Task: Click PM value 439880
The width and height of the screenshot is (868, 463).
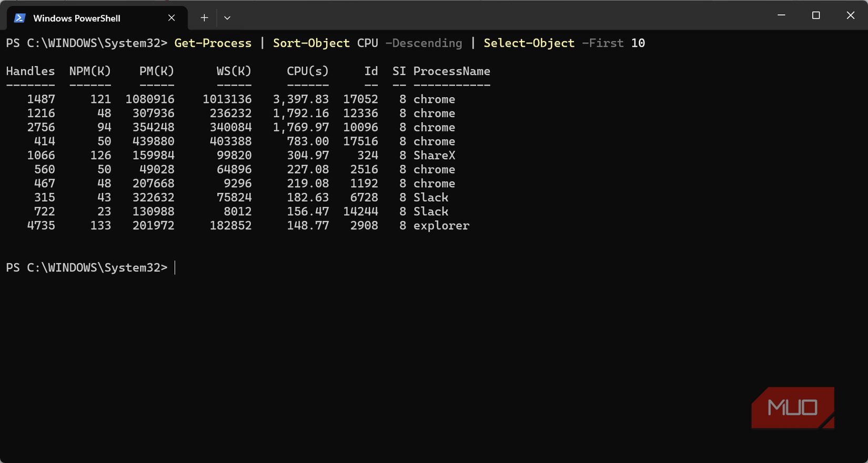Action: [153, 141]
